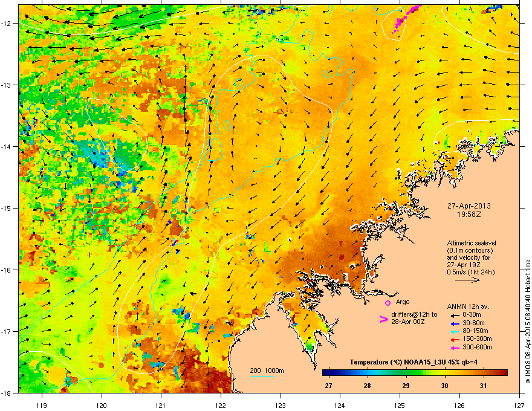
Task: Click the temperature color bar
Action: click(x=415, y=373)
